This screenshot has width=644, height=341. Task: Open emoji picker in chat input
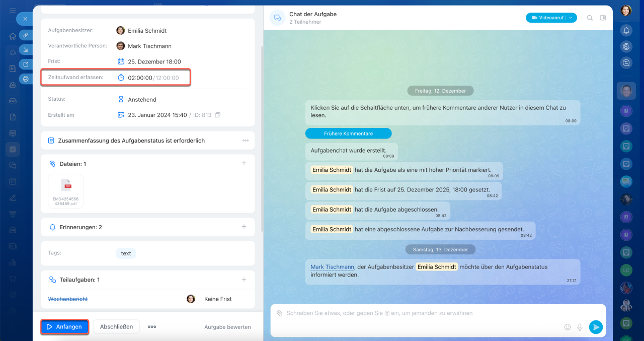coord(568,327)
